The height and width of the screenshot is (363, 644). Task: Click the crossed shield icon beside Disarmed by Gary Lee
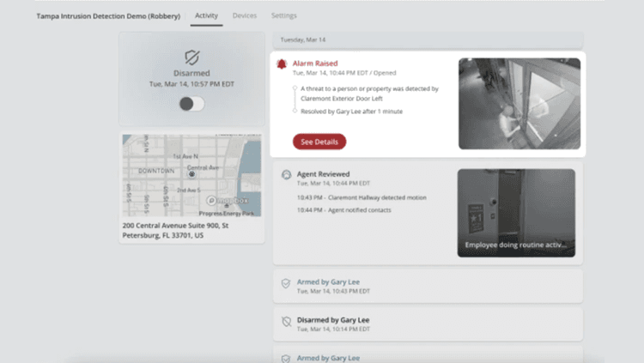(286, 322)
